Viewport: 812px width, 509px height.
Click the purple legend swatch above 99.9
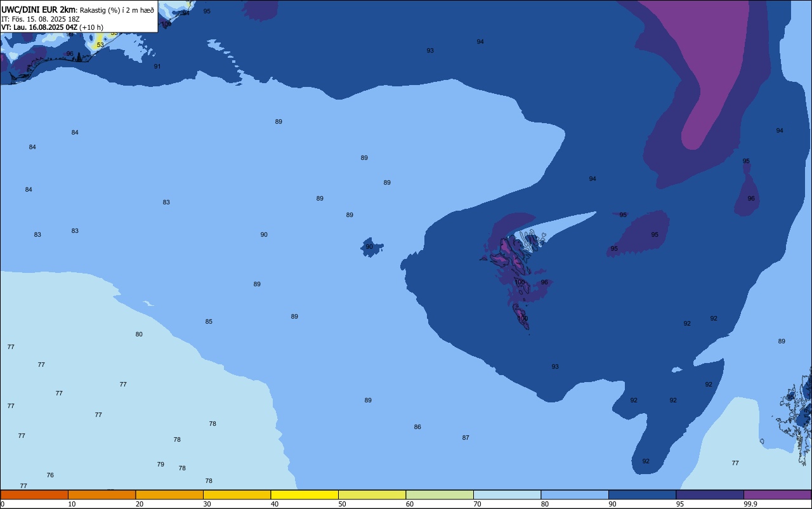[777, 494]
